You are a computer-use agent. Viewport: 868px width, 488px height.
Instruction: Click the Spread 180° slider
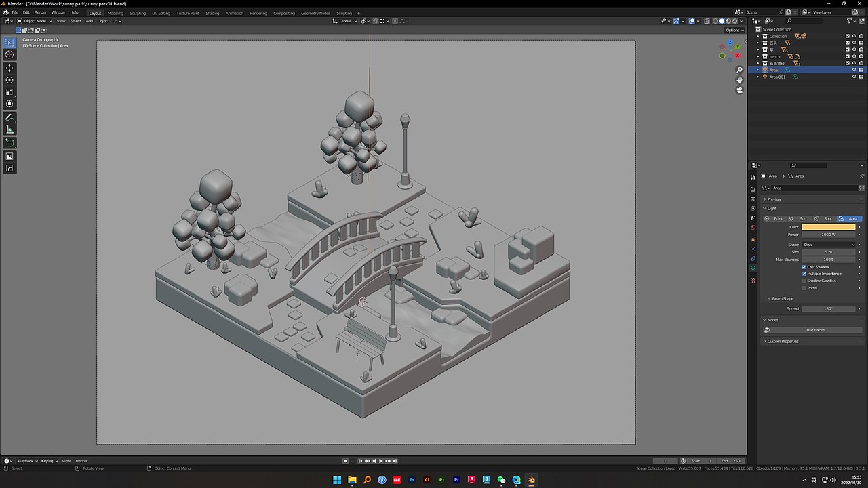click(x=829, y=308)
